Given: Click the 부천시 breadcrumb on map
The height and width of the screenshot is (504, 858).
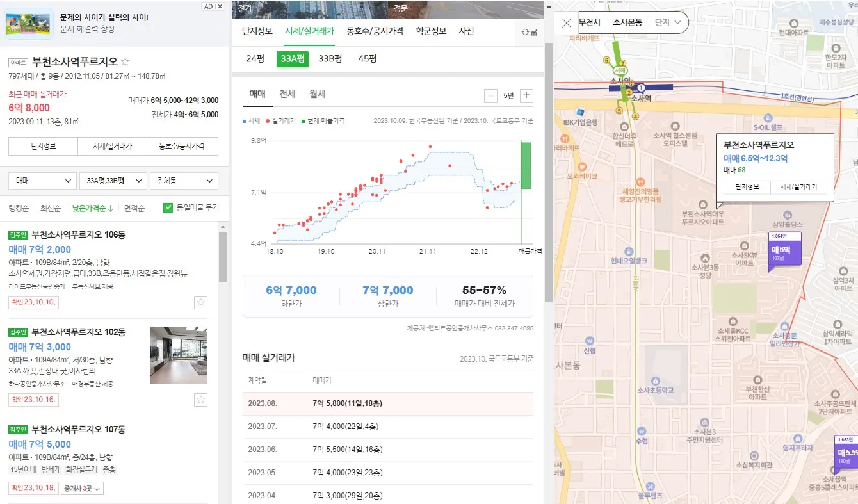Looking at the screenshot, I should 589,22.
